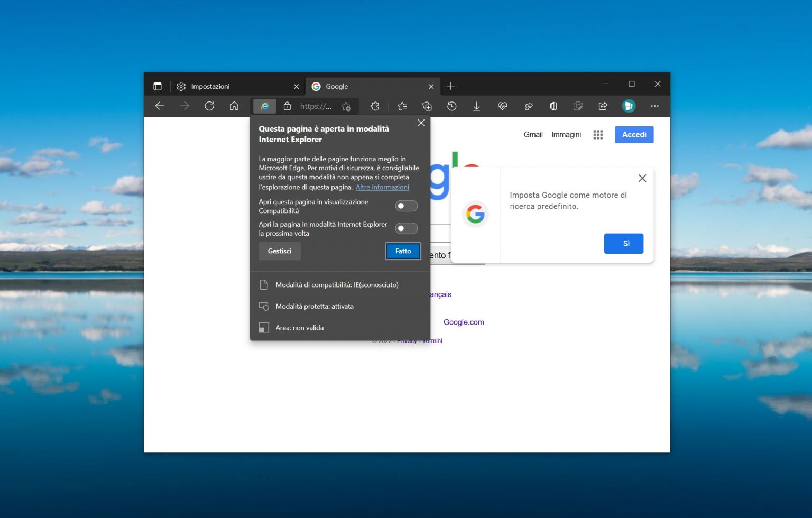Open the Downloads icon
This screenshot has width=812, height=518.
[477, 106]
